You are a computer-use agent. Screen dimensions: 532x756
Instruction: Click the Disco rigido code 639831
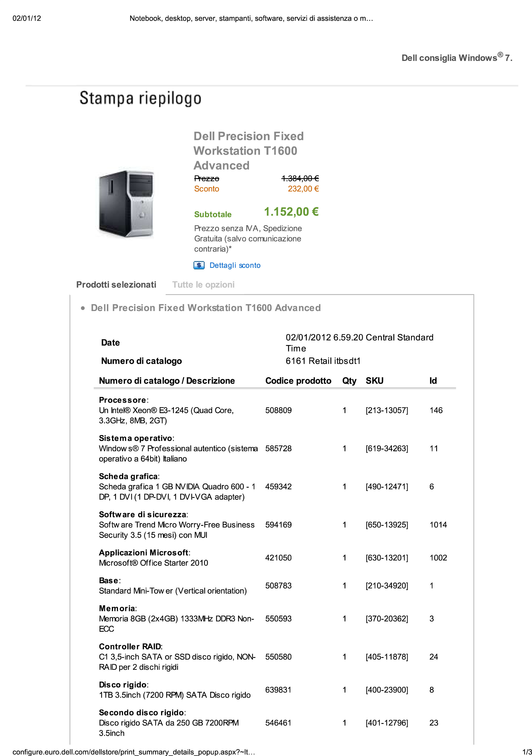click(278, 690)
